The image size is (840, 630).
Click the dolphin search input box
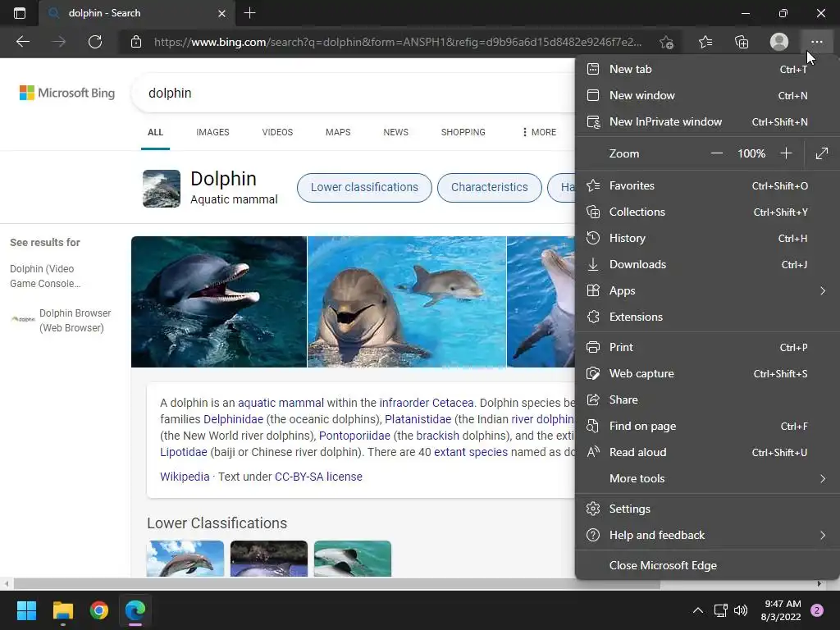[354, 94]
